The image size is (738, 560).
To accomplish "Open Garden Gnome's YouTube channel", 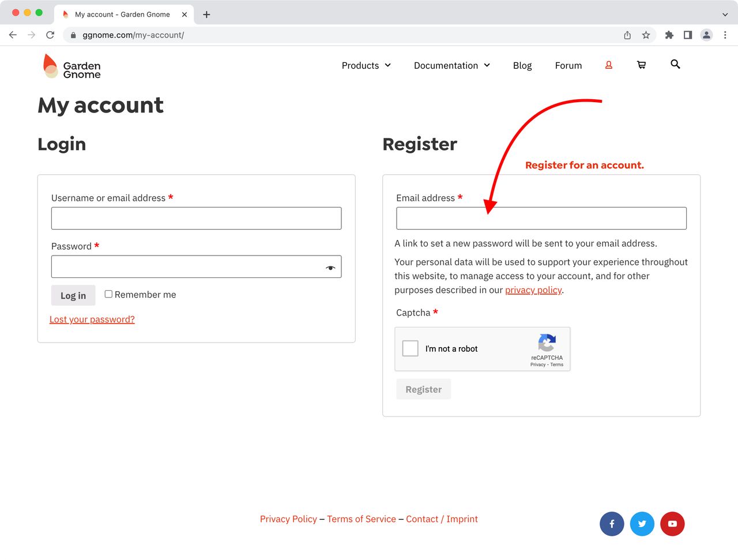I will (x=672, y=524).
